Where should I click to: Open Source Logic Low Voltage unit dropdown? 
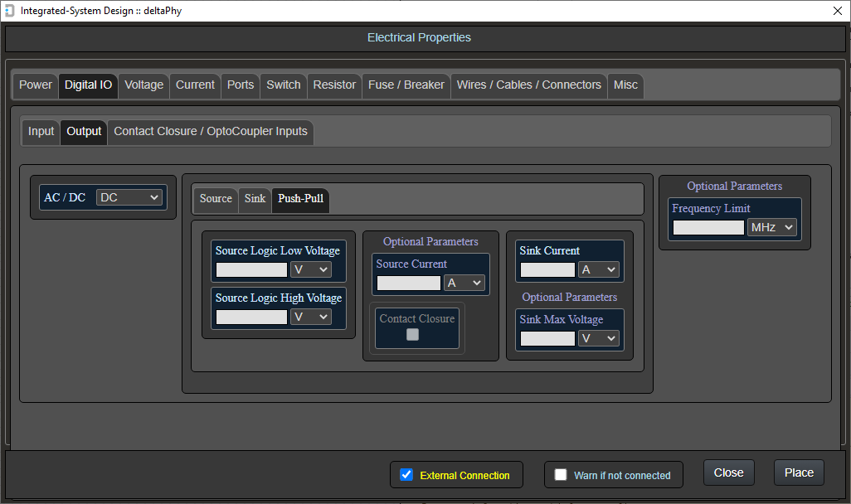pos(310,269)
